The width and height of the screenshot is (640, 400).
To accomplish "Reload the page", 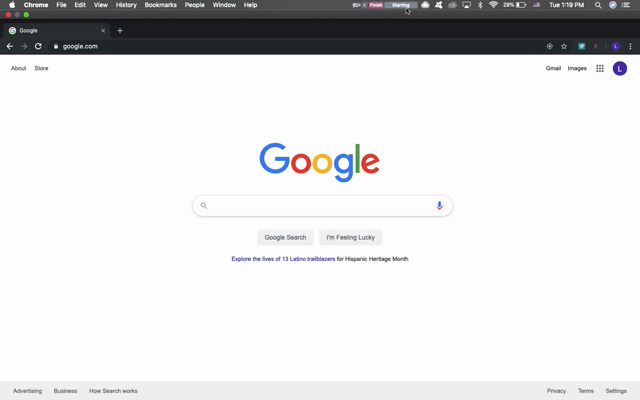I will tap(38, 46).
